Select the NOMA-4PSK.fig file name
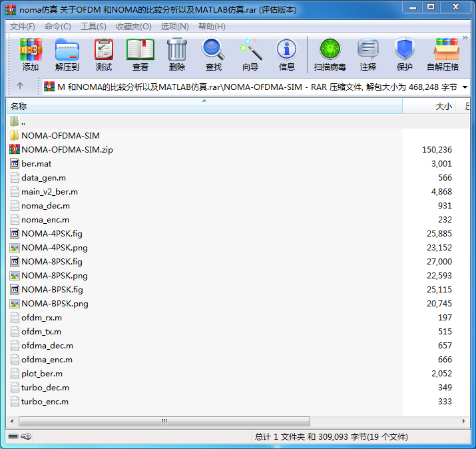 pyautogui.click(x=52, y=234)
